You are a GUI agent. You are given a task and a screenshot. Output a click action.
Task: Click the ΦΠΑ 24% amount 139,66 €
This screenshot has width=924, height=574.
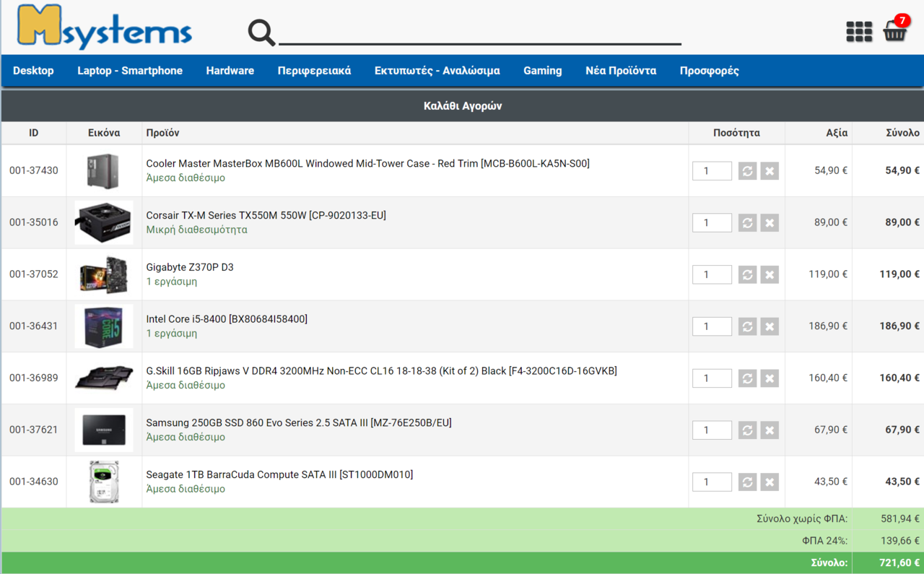(900, 541)
